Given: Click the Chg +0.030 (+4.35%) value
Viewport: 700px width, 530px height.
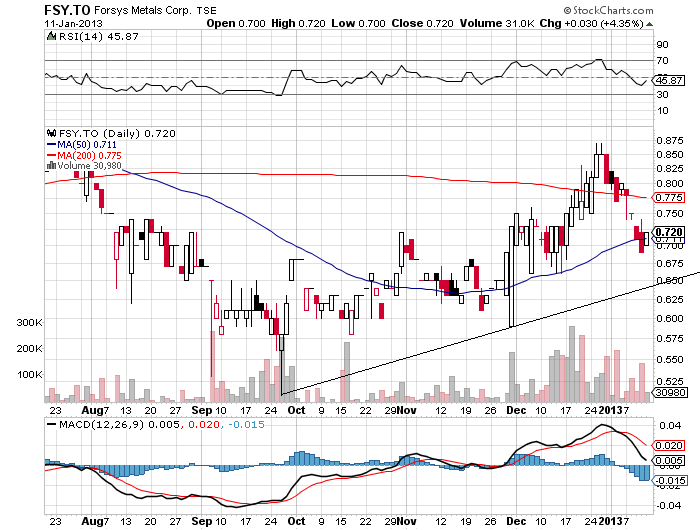Looking at the screenshot, I should [592, 23].
